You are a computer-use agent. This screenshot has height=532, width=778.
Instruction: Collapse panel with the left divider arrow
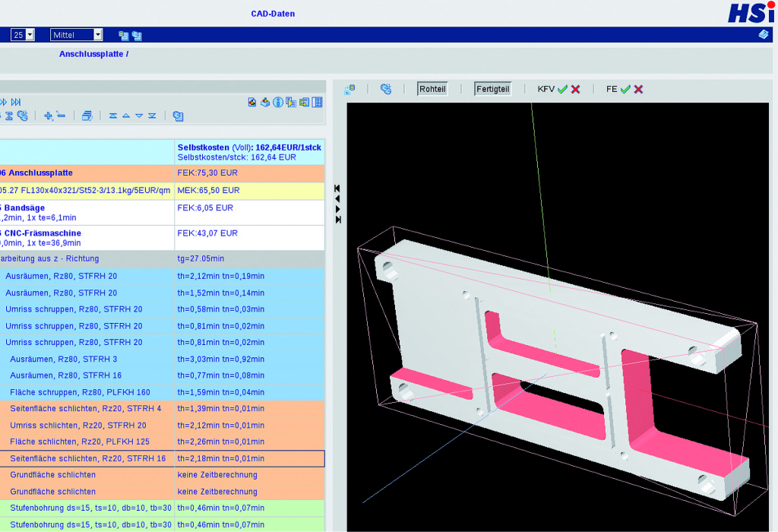pyautogui.click(x=337, y=198)
